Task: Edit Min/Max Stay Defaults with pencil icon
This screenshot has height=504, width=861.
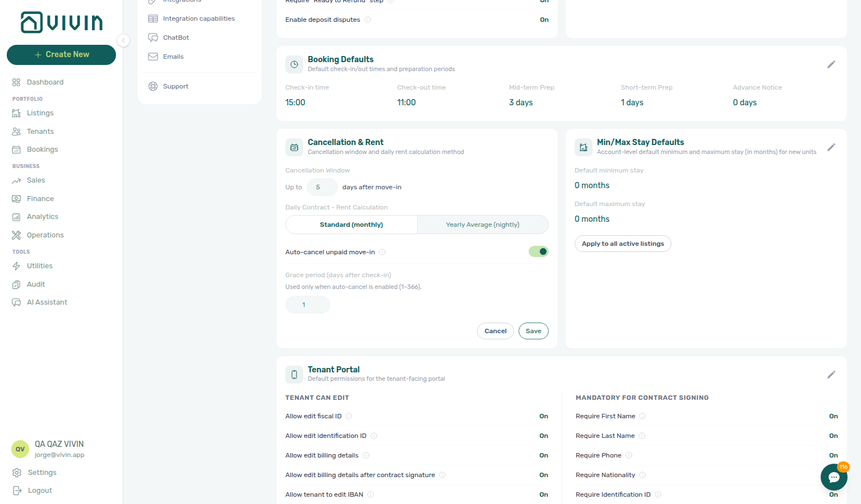Action: click(831, 147)
